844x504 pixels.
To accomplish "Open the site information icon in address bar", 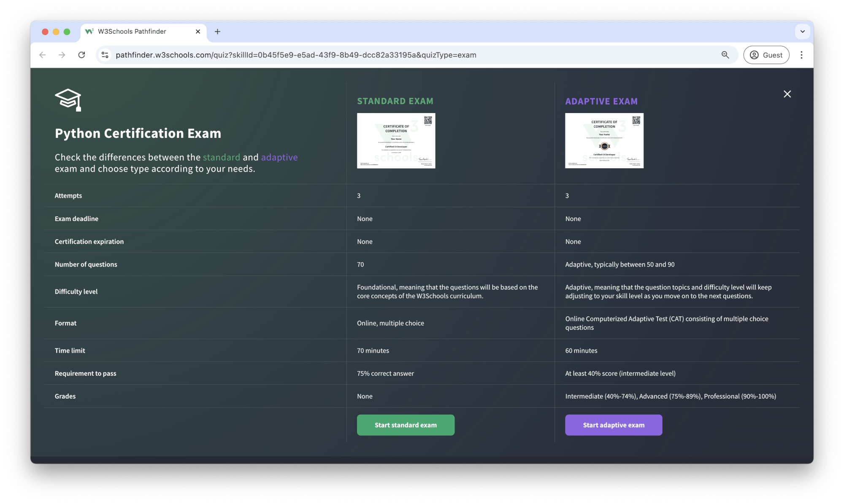I will (105, 55).
